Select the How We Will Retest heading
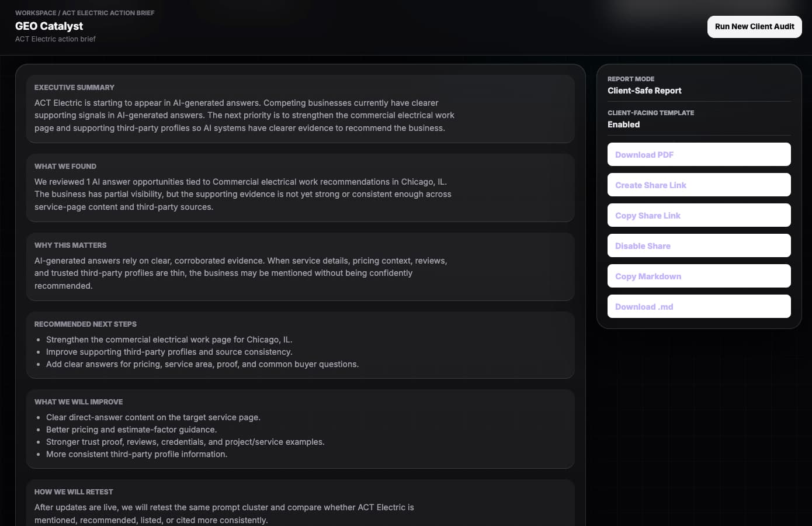This screenshot has height=526, width=812. 74,492
